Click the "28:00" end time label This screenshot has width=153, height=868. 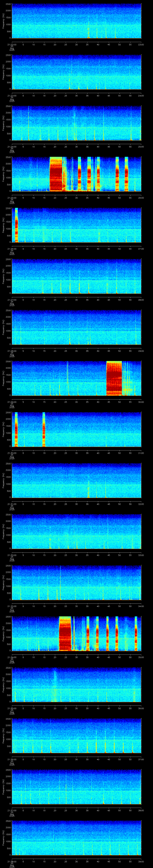click(x=141, y=300)
